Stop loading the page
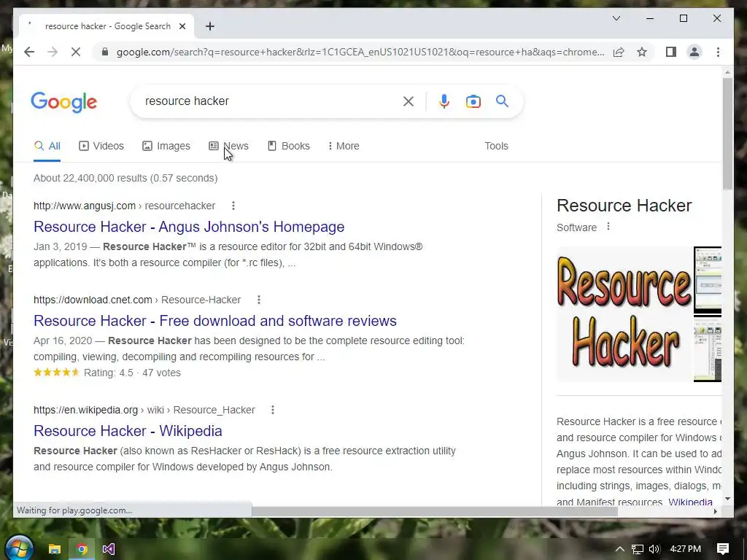 (76, 52)
